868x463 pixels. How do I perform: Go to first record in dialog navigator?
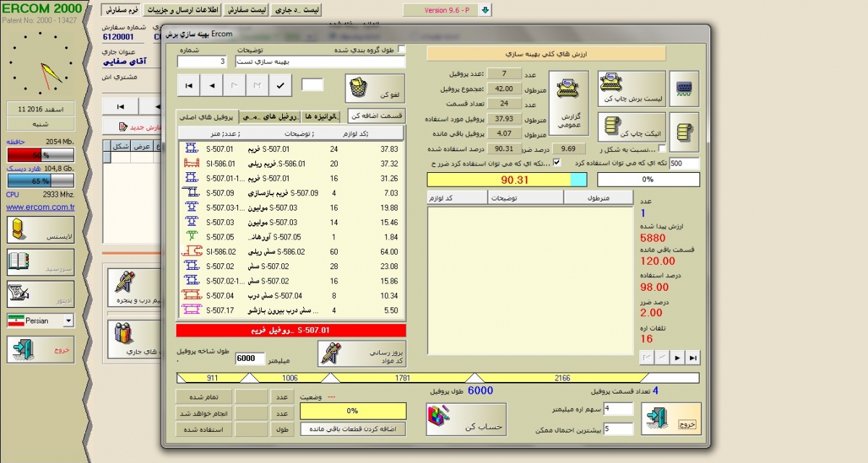point(188,85)
